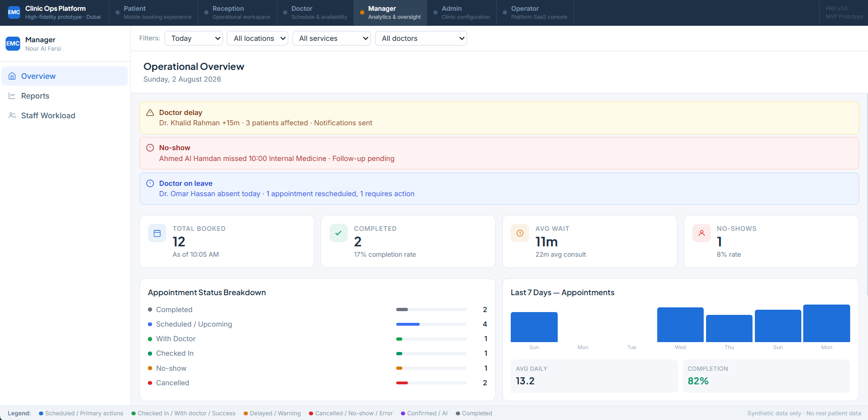Screen dimensions: 868x420
Task: Click the No-show status row label
Action: click(171, 368)
